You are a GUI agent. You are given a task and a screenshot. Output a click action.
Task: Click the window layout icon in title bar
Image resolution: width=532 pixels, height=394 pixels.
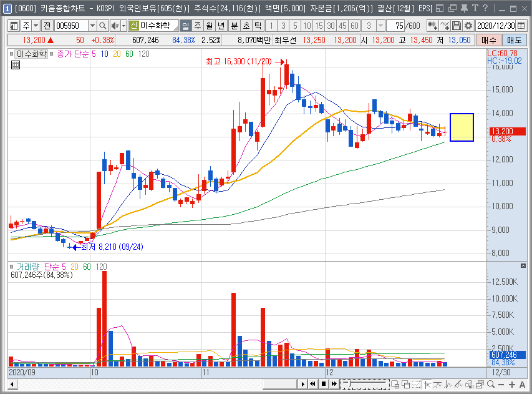click(440, 8)
